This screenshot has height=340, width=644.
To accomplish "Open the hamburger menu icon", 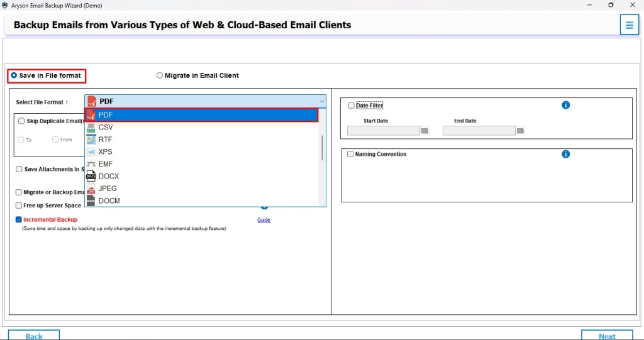I will (629, 25).
